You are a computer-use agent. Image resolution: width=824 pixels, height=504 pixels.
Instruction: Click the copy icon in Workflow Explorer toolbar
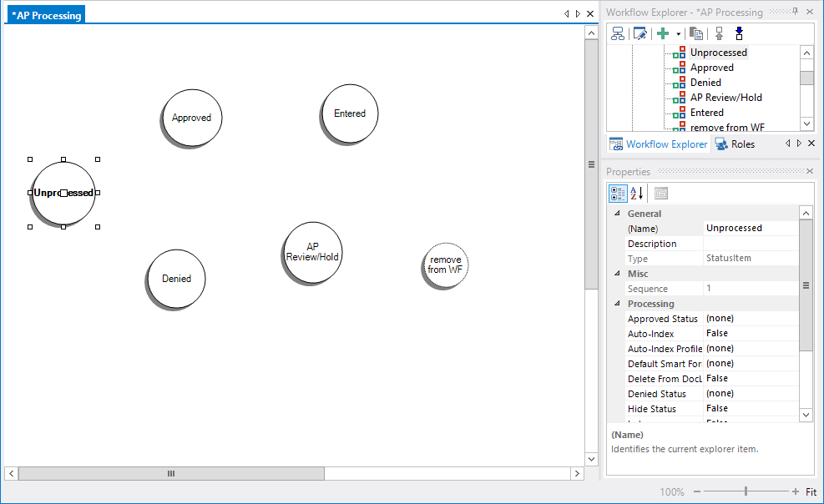pyautogui.click(x=696, y=33)
